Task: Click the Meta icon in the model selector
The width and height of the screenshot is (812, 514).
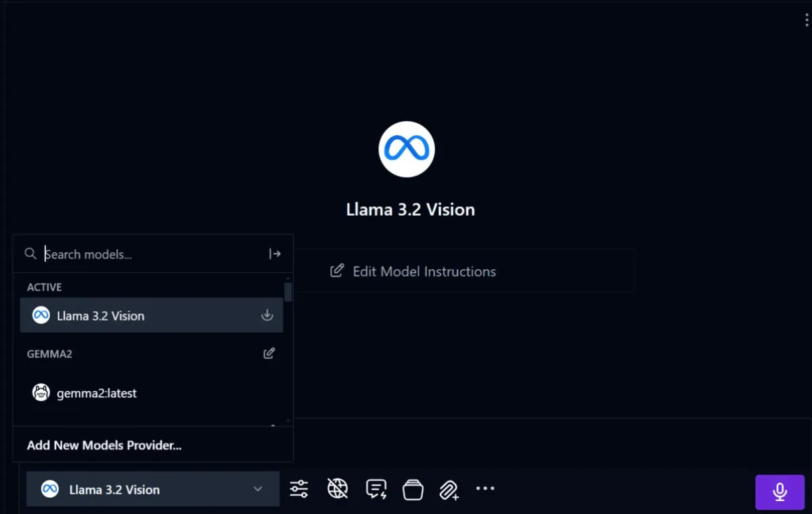Action: 50,489
